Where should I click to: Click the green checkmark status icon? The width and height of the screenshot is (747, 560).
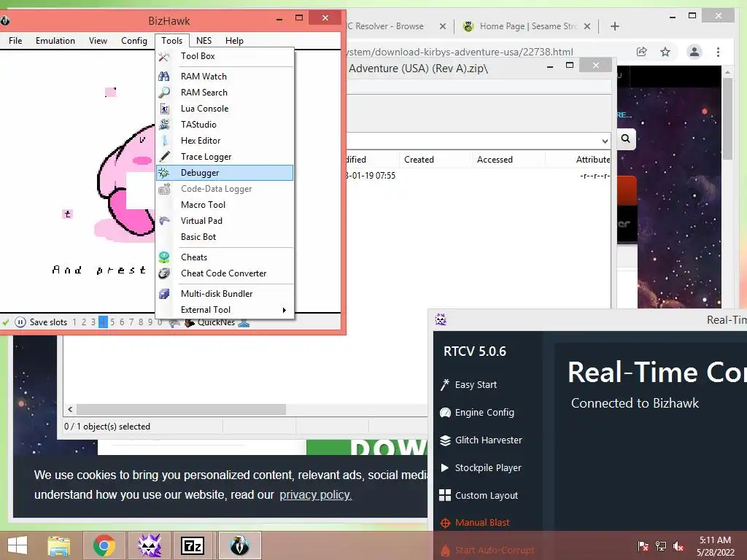[6, 322]
